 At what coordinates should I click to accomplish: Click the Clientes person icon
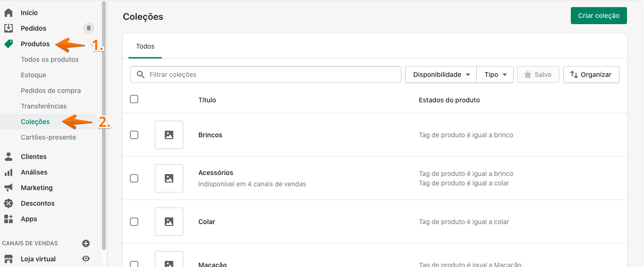pos(8,157)
